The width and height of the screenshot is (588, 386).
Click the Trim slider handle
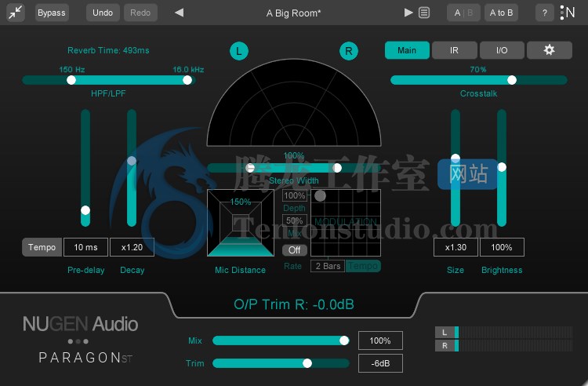(x=307, y=363)
